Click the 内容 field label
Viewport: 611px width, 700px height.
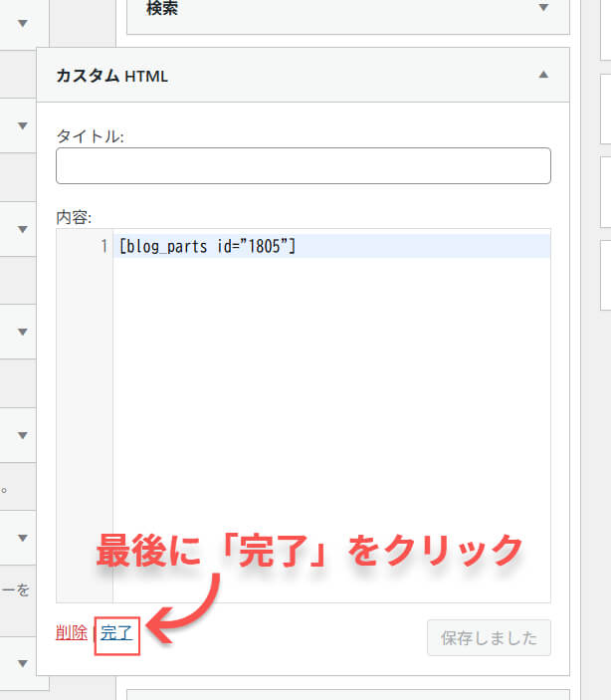click(x=75, y=216)
